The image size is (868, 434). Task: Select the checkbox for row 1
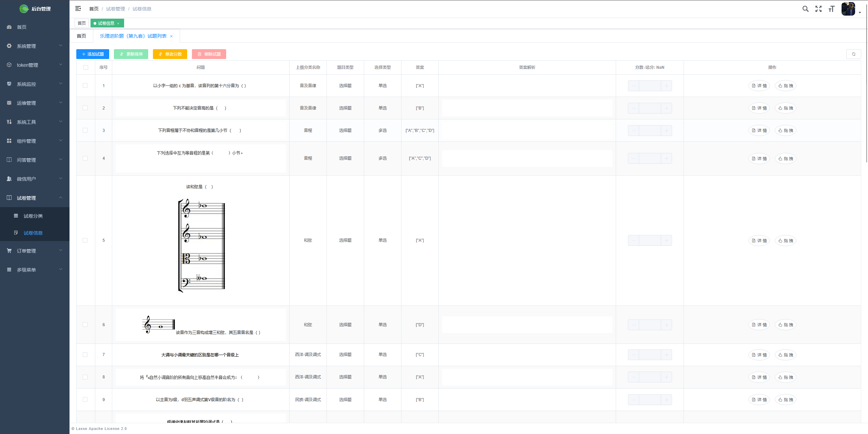pyautogui.click(x=85, y=85)
